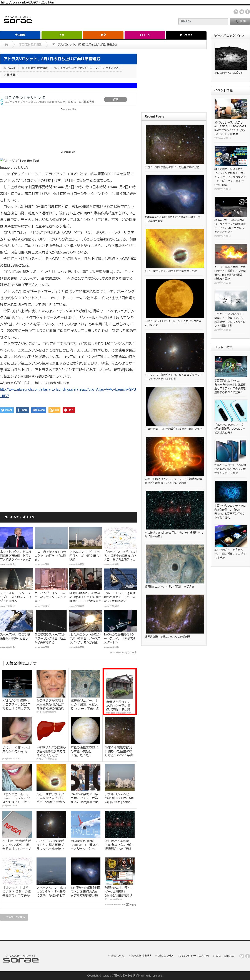The image size is (250, 980).
Task: Click the sorae logo at the top left
Action: tap(18, 20)
